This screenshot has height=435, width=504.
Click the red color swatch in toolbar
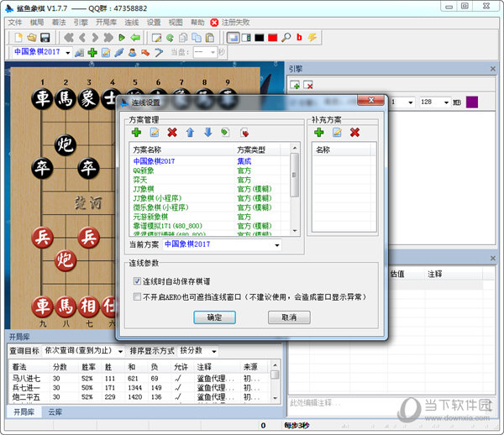(x=272, y=38)
